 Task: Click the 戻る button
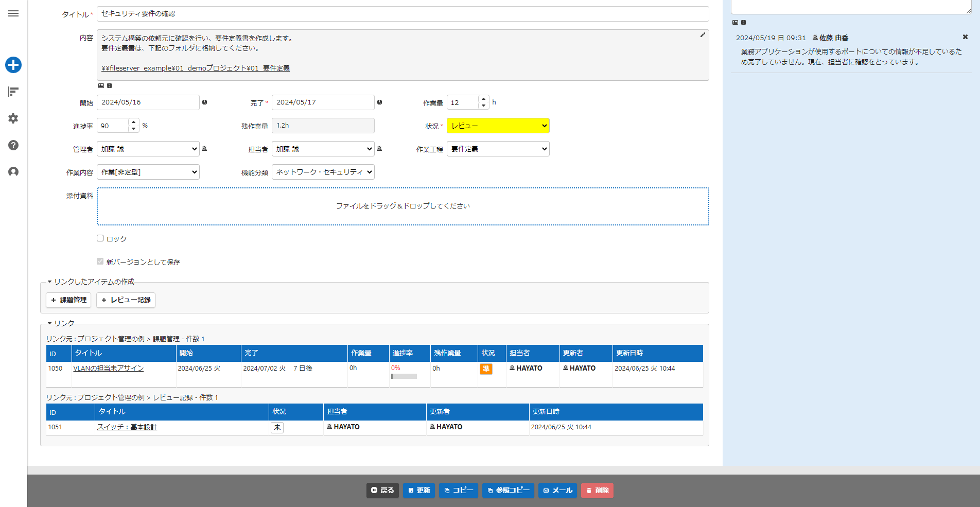(382, 491)
